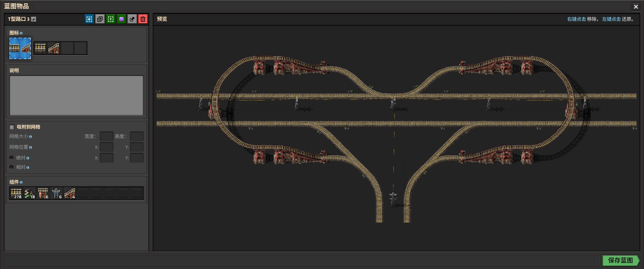644x269 pixels.
Task: Click the rail ramp component with count 4
Action: tap(70, 193)
